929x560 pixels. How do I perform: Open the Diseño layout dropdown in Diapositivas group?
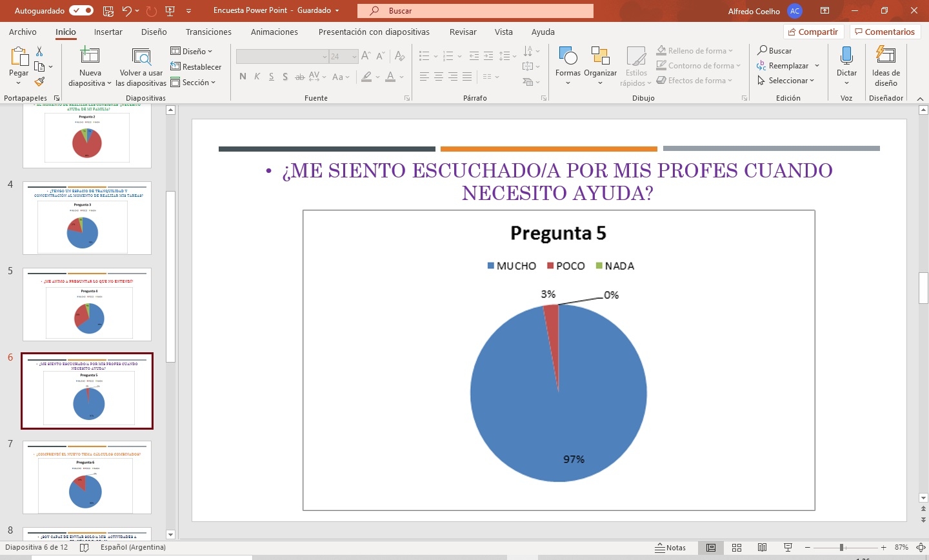(x=192, y=51)
